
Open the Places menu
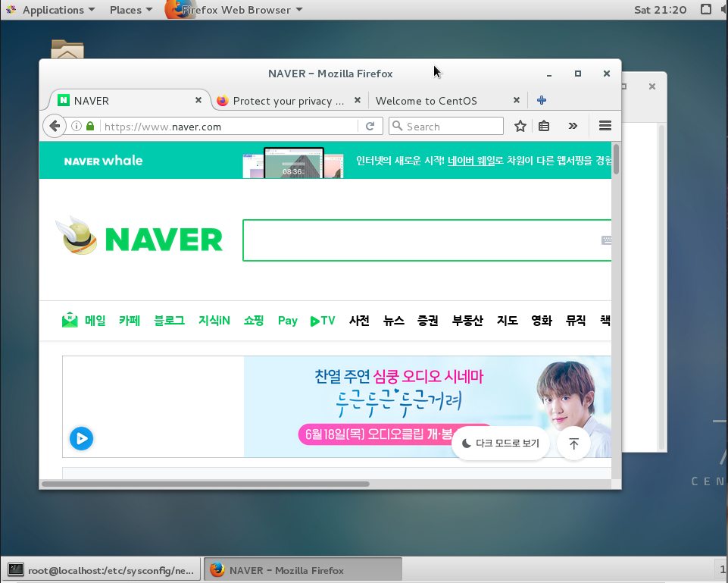(131, 10)
